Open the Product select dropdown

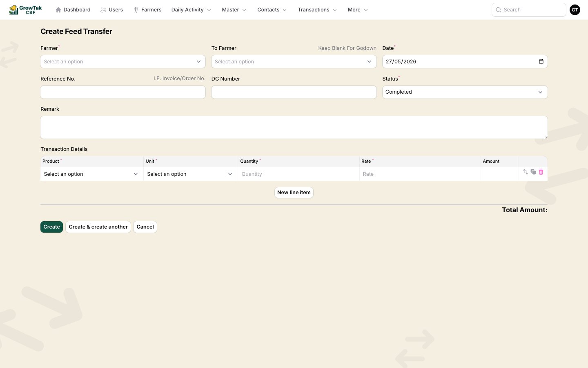point(91,174)
